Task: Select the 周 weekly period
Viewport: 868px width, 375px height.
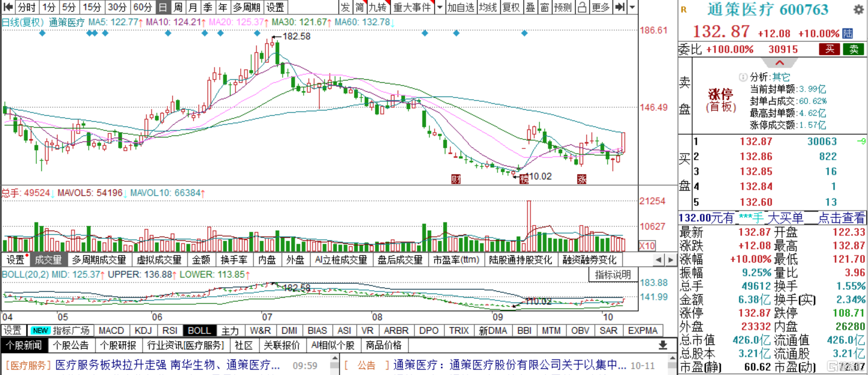Action: (x=178, y=7)
